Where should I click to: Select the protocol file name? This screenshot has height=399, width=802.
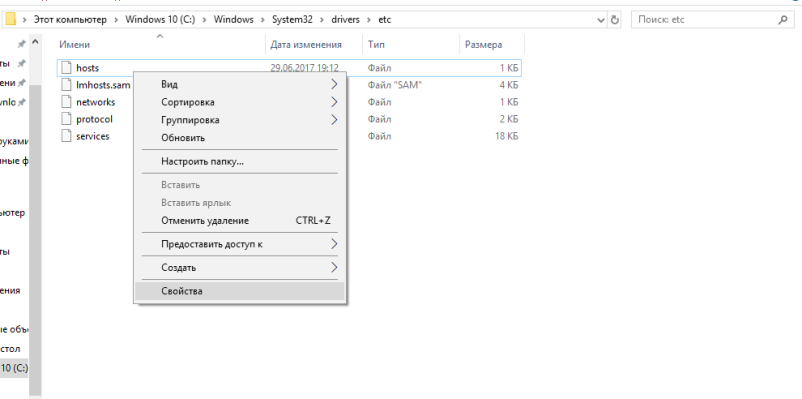click(x=94, y=119)
